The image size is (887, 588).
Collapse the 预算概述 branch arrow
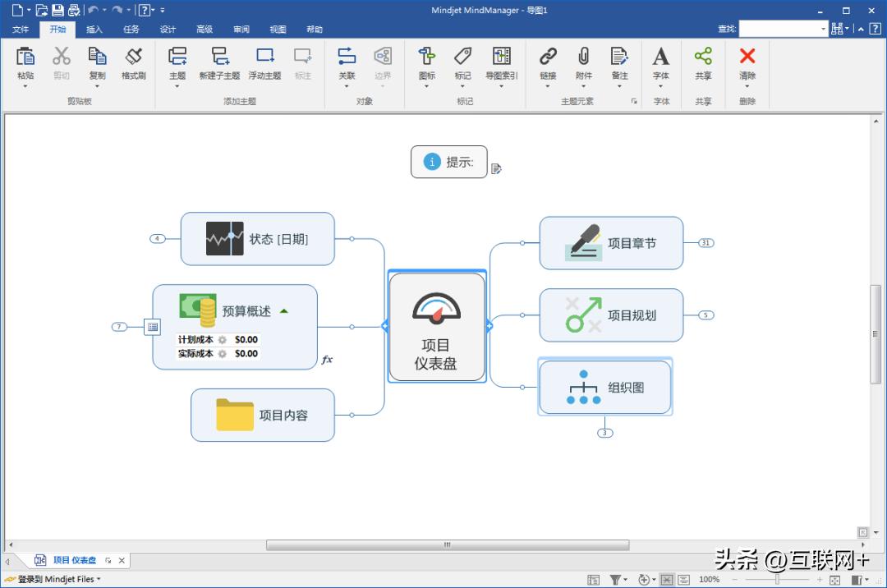pyautogui.click(x=284, y=311)
